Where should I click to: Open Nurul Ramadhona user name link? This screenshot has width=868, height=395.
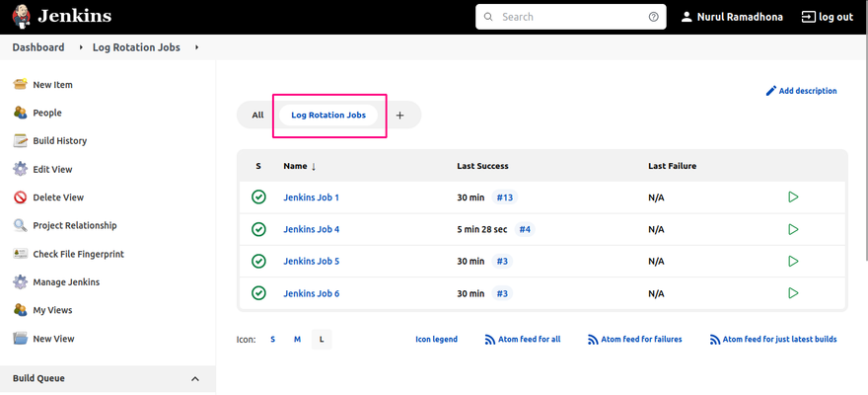(x=740, y=17)
